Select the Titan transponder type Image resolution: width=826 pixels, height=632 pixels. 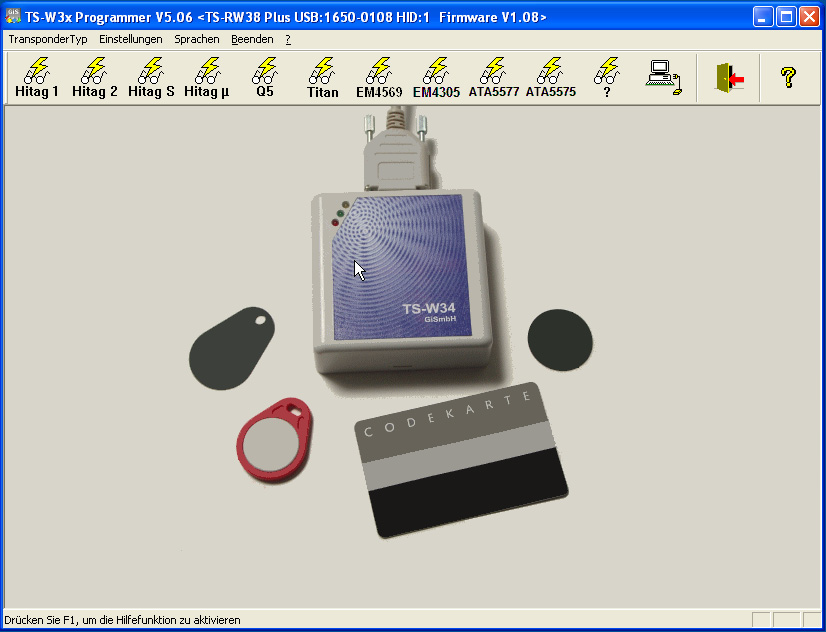(x=321, y=75)
